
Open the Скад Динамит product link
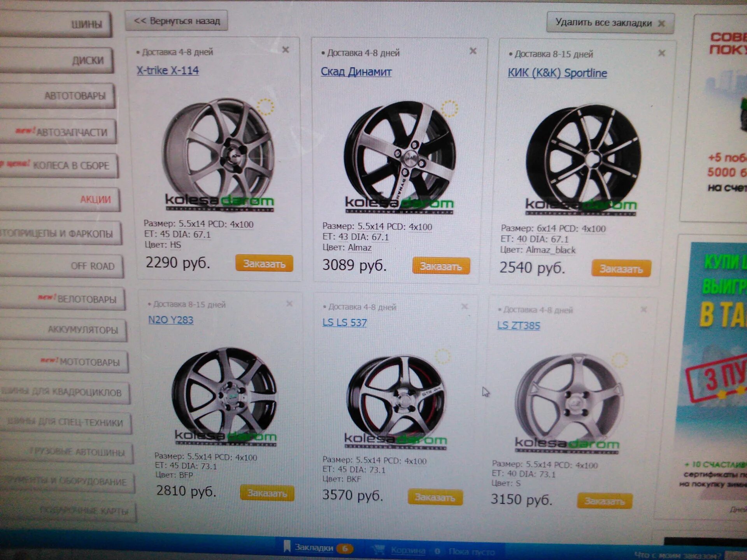[356, 72]
